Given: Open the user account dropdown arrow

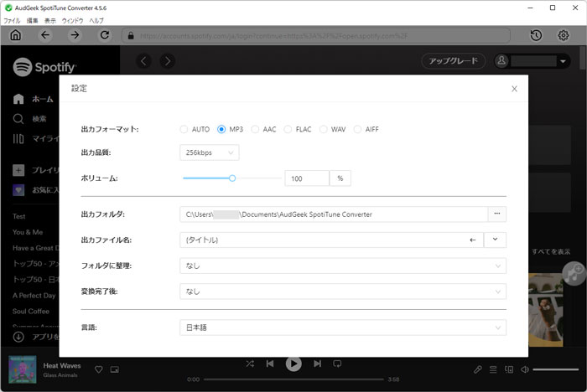Looking at the screenshot, I should [563, 61].
